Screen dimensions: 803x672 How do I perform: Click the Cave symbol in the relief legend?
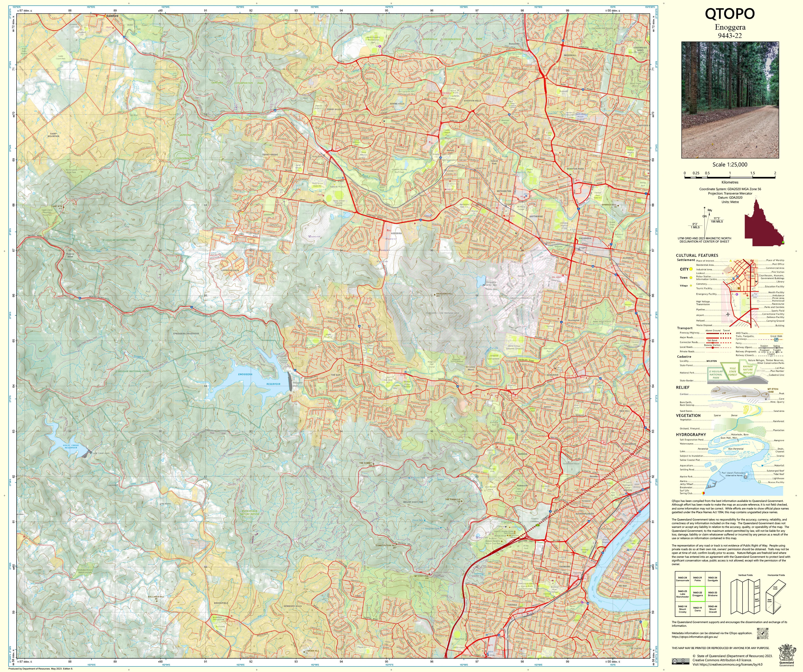point(766,399)
